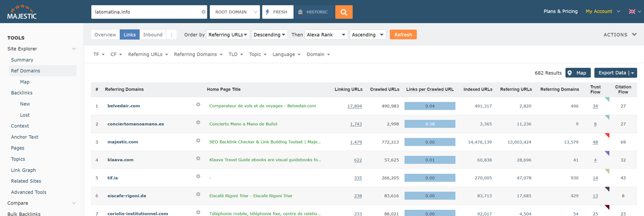Click the Majestic logo
644x216 pixels.
click(22, 12)
